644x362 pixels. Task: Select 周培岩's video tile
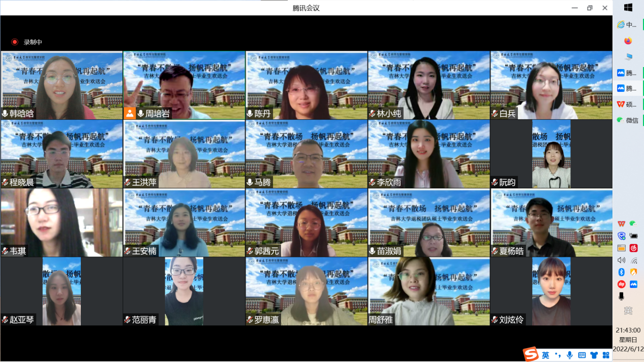pos(184,85)
